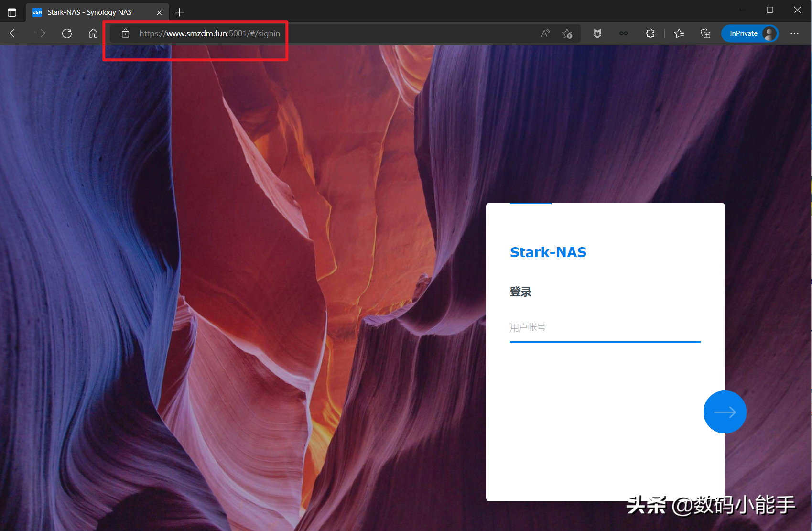Click the InPrivate profile button

pyautogui.click(x=749, y=33)
